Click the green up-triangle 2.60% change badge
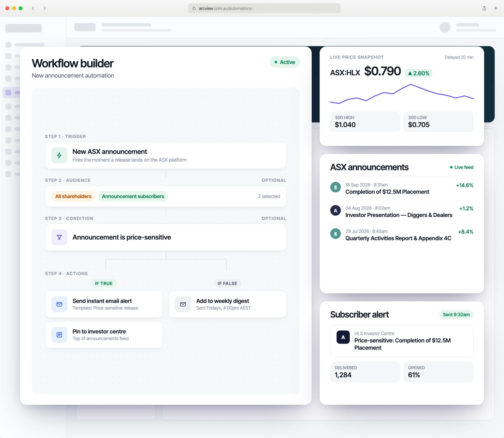Screen dimensions: 504x438 point(419,73)
